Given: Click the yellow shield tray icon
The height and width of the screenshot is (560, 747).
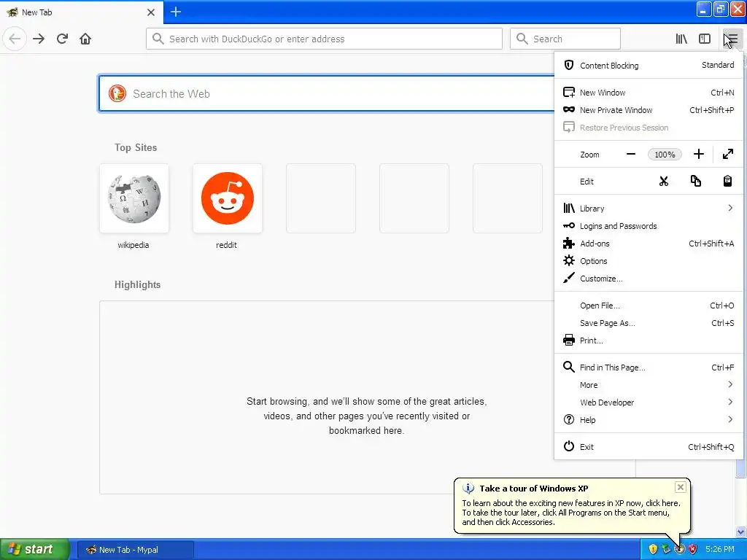Looking at the screenshot, I should [653, 549].
